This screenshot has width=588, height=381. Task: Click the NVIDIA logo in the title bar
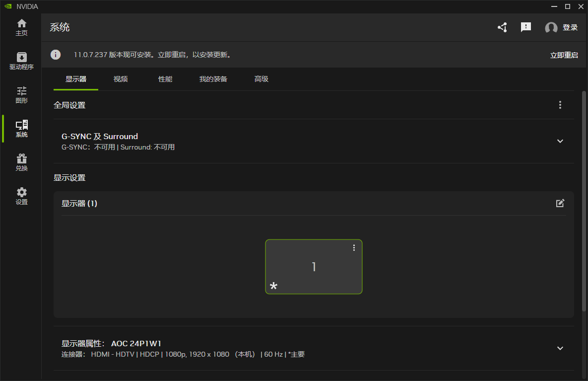click(7, 6)
